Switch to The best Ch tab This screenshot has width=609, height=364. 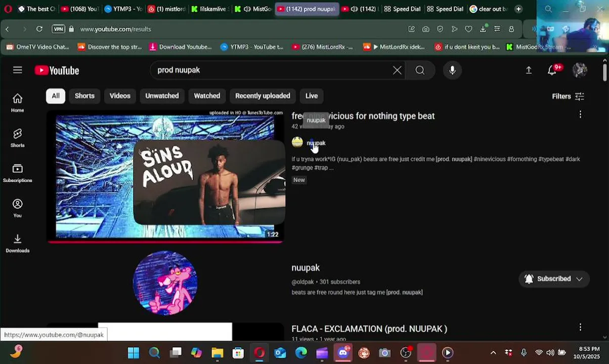pyautogui.click(x=36, y=9)
